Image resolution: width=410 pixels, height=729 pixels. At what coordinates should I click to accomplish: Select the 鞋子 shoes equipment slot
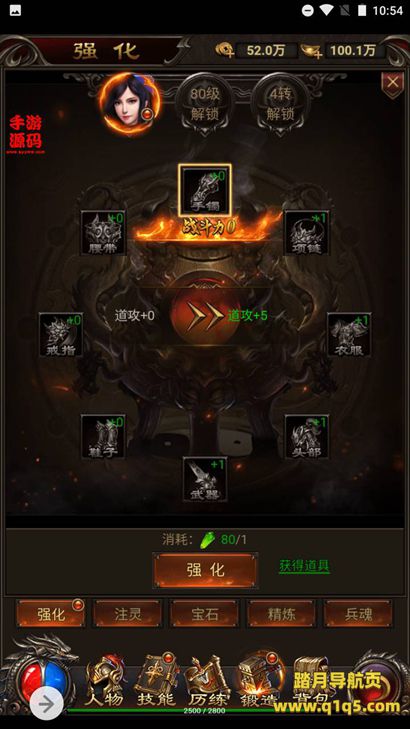(x=103, y=437)
